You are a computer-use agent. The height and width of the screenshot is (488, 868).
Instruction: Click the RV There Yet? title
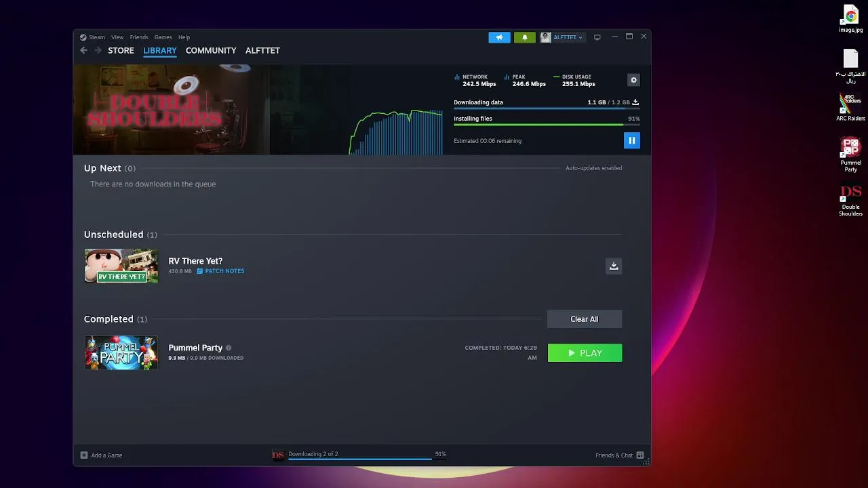click(195, 261)
